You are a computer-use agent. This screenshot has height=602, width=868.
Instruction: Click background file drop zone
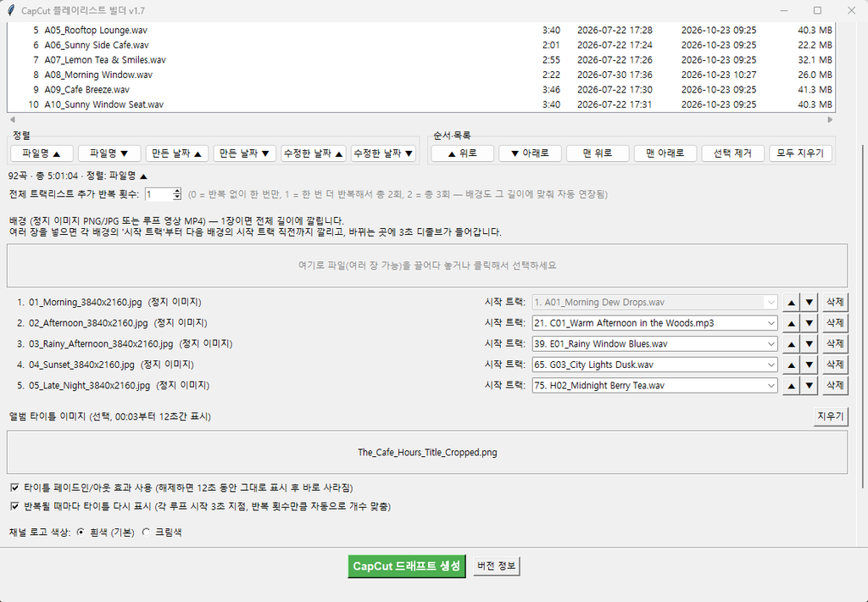(427, 265)
